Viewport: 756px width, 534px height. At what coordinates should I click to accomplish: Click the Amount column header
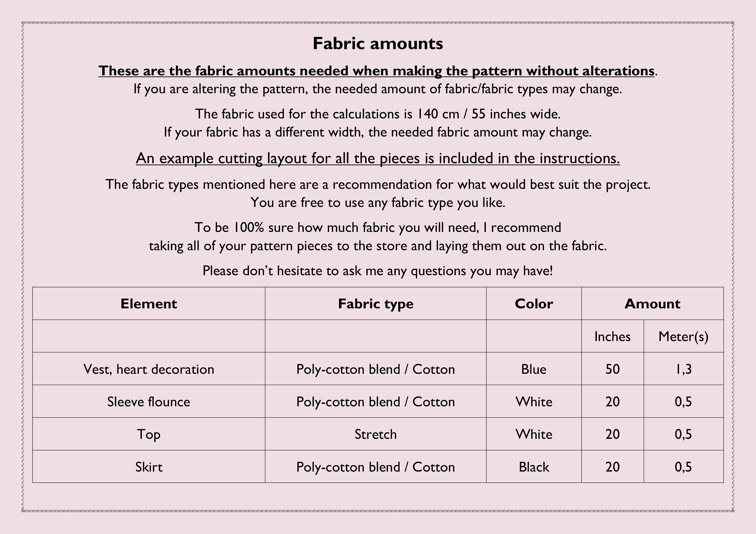[652, 303]
